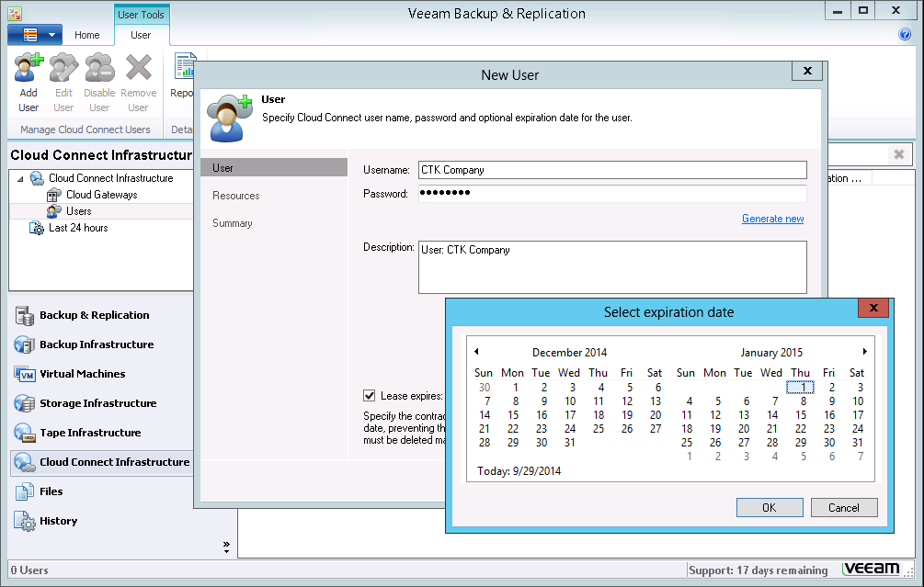Select December 31 in the calendar
This screenshot has width=924, height=587.
click(x=570, y=442)
